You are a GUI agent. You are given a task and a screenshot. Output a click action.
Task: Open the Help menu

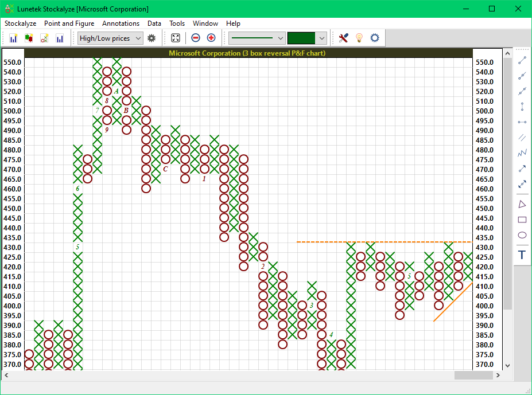233,24
